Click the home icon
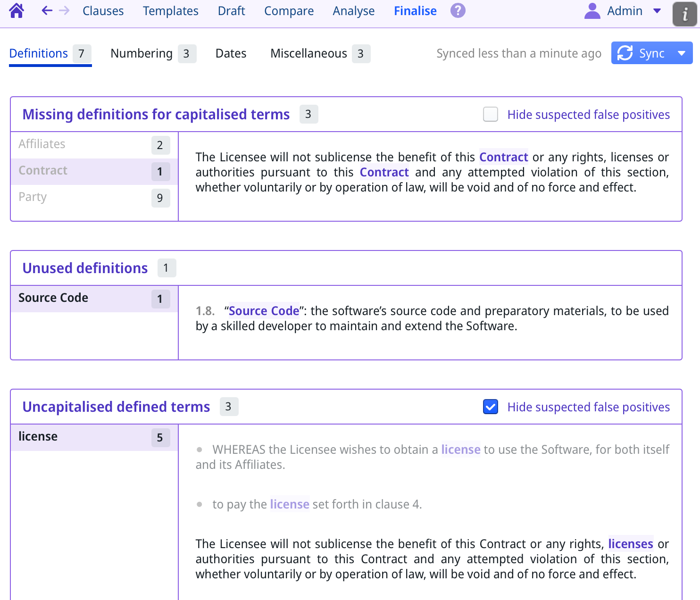The width and height of the screenshot is (700, 600). tap(17, 10)
